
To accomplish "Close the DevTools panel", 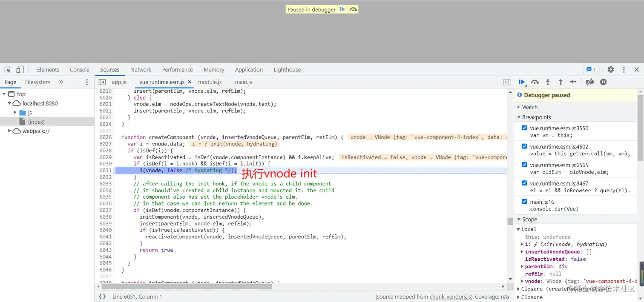I will pos(637,70).
